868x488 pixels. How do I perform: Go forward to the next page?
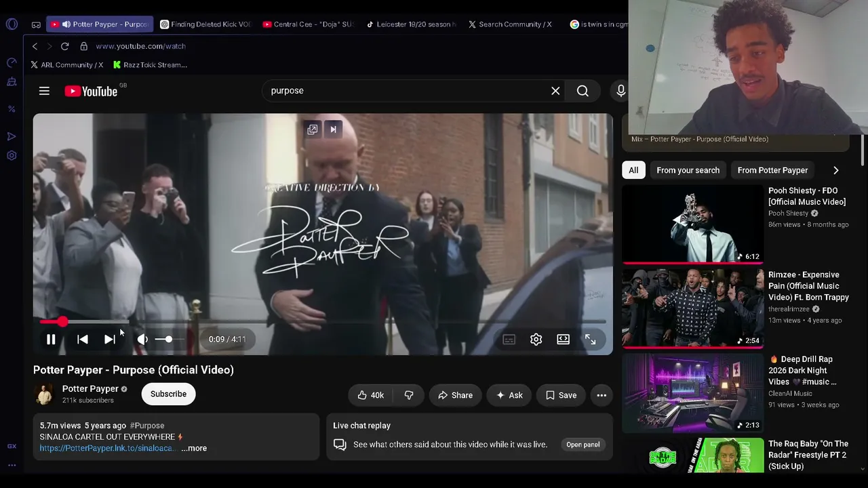(49, 46)
